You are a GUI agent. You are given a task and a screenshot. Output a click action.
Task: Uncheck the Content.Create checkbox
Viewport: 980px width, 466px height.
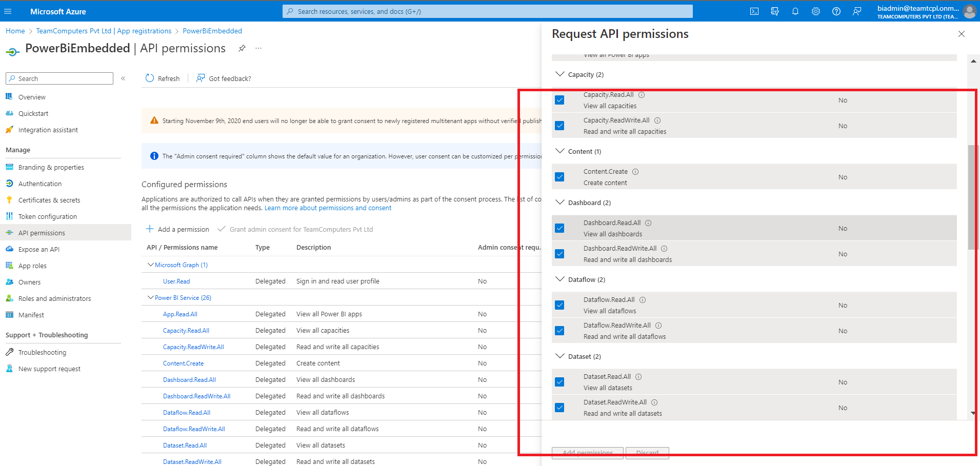pos(559,177)
